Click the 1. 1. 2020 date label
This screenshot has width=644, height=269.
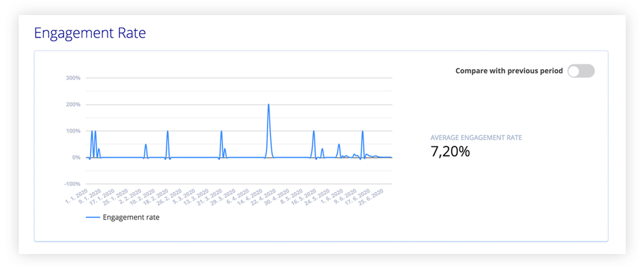[77, 198]
